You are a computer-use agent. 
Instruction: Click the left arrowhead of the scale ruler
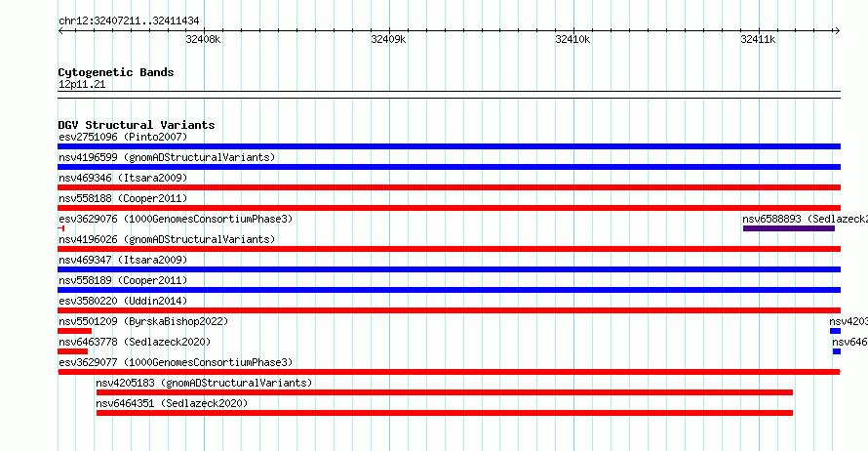click(60, 31)
